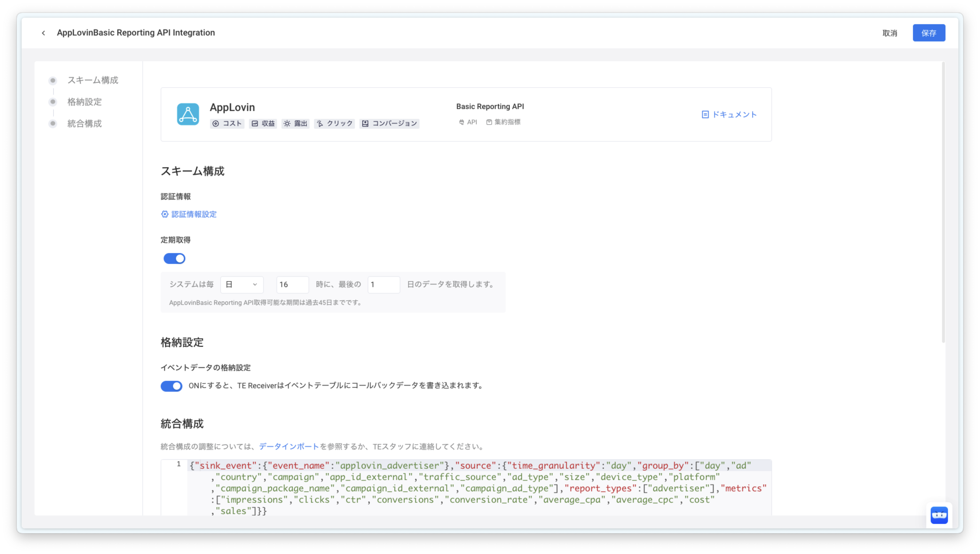The height and width of the screenshot is (554, 980).
Task: Jump to 格納設定 in the side navigation
Action: 85,102
